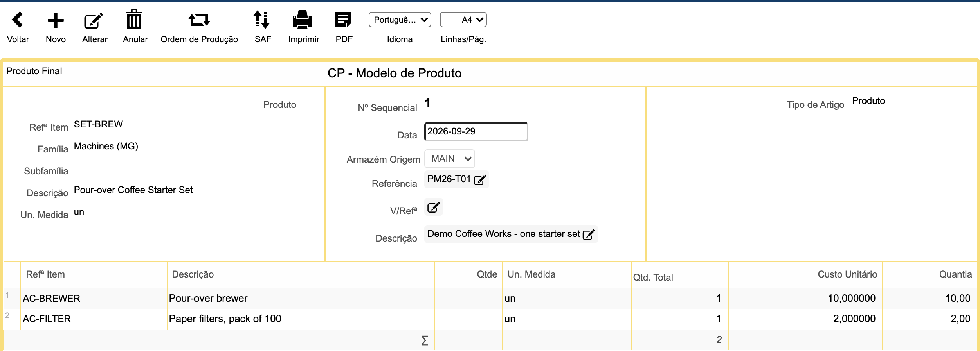Edit the V/Refª field pencil icon
The height and width of the screenshot is (351, 980).
tap(433, 207)
